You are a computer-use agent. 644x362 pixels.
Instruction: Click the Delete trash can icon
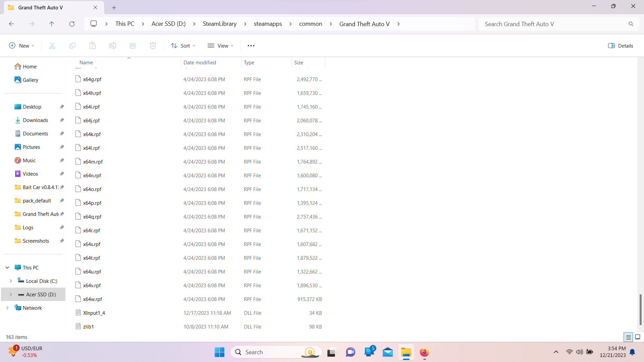click(153, 46)
